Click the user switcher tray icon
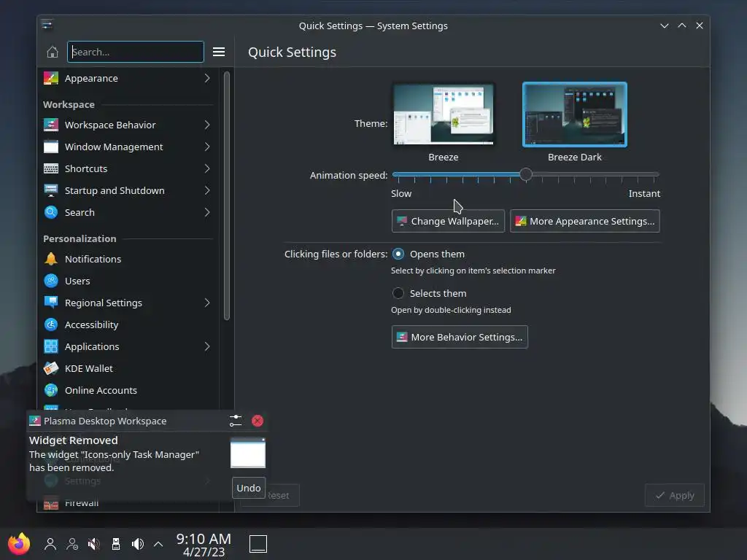747x560 pixels. pyautogui.click(x=50, y=544)
